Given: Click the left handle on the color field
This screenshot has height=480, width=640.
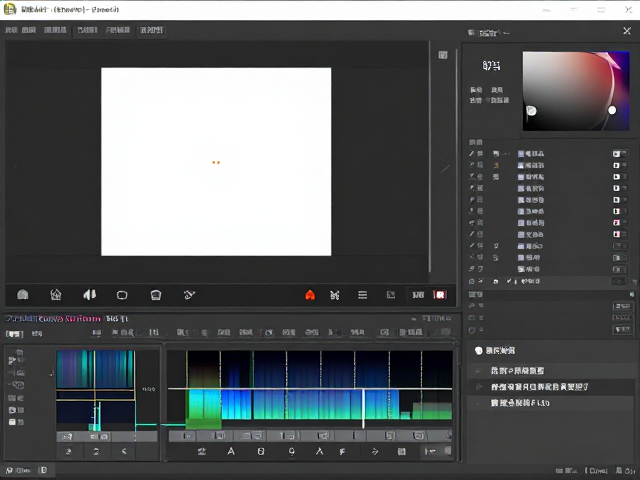Looking at the screenshot, I should click(x=531, y=111).
